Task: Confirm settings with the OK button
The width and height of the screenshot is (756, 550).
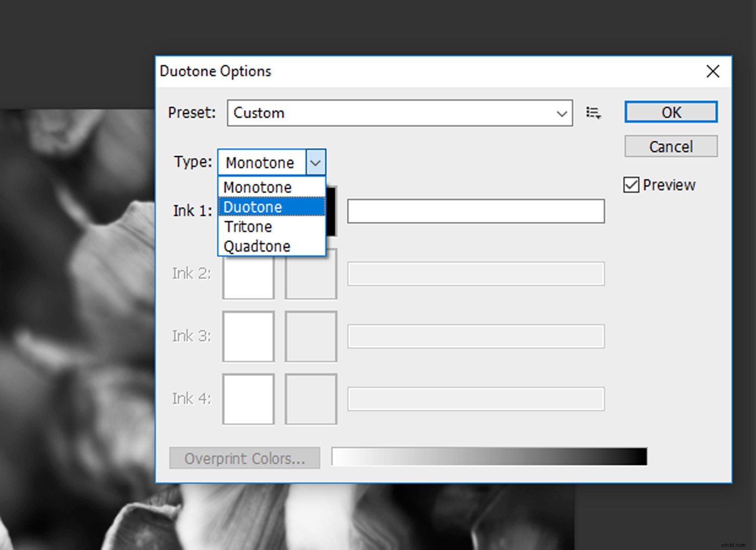Action: [x=670, y=112]
